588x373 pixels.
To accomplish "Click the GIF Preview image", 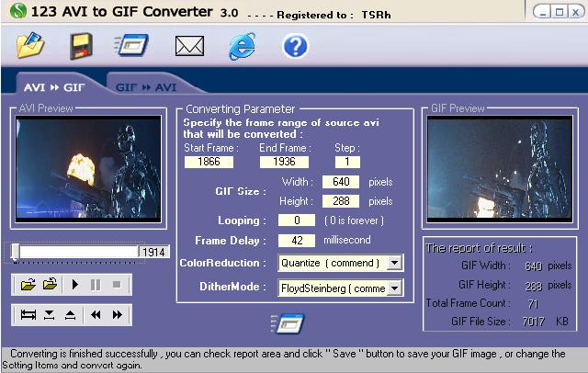I will coord(500,169).
